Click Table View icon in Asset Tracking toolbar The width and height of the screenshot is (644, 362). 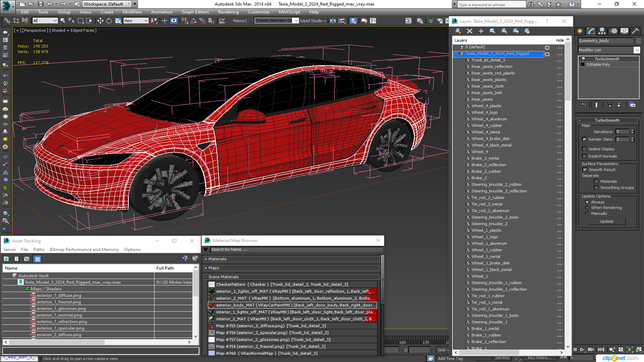[38, 259]
